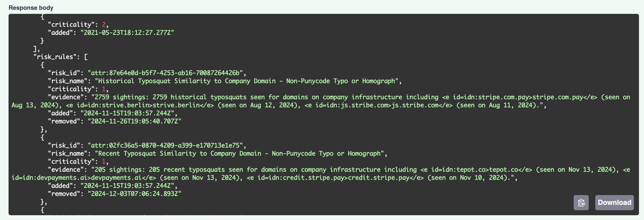This screenshot has height=220, width=644.
Task: Click the copy to clipboard icon
Action: pos(581,203)
